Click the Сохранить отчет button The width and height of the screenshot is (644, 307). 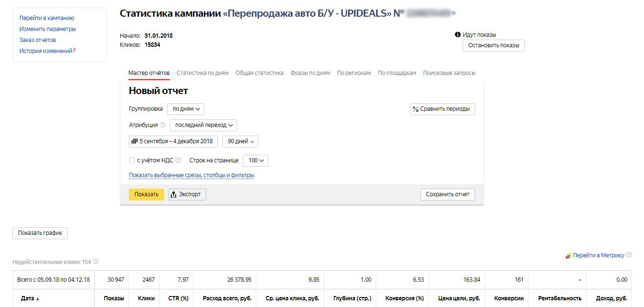point(447,194)
